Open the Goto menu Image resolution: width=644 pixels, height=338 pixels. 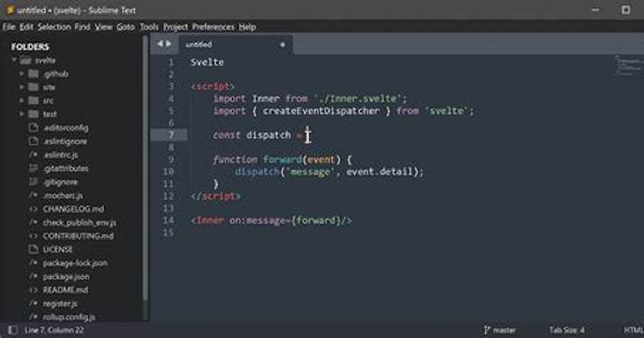[x=125, y=27]
